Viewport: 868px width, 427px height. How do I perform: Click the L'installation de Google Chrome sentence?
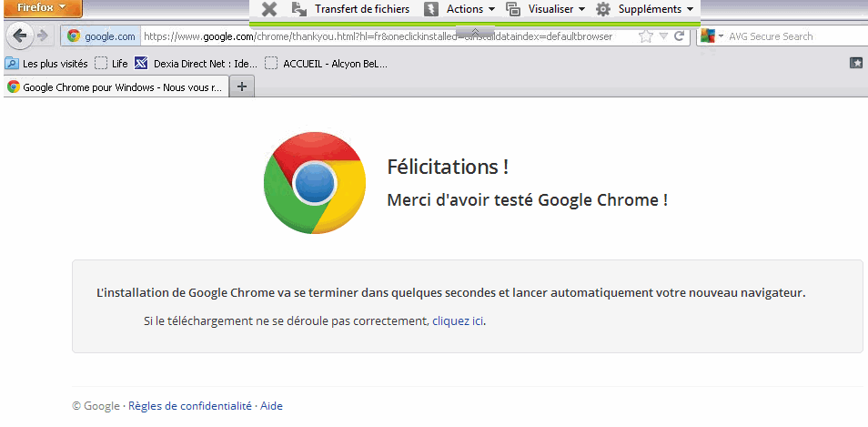(450, 292)
